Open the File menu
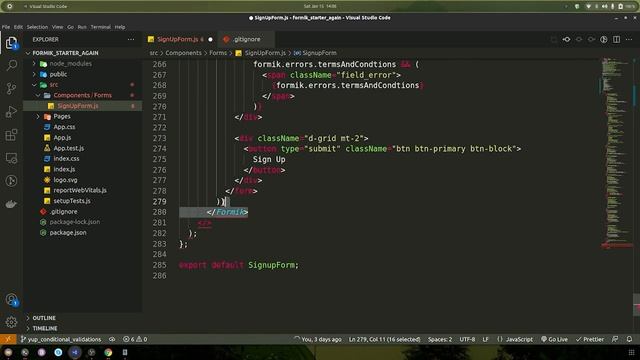Image resolution: width=640 pixels, height=360 pixels. coord(6,27)
